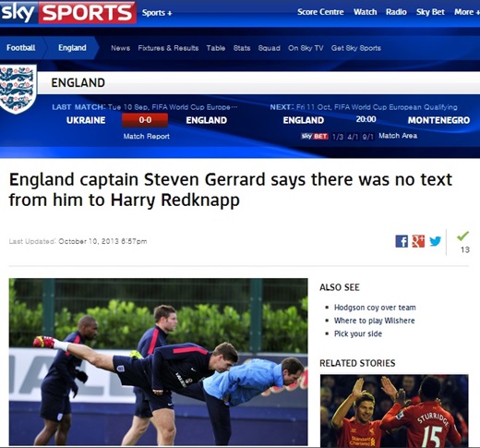
Task: Click the England training article photo
Action: [x=158, y=362]
